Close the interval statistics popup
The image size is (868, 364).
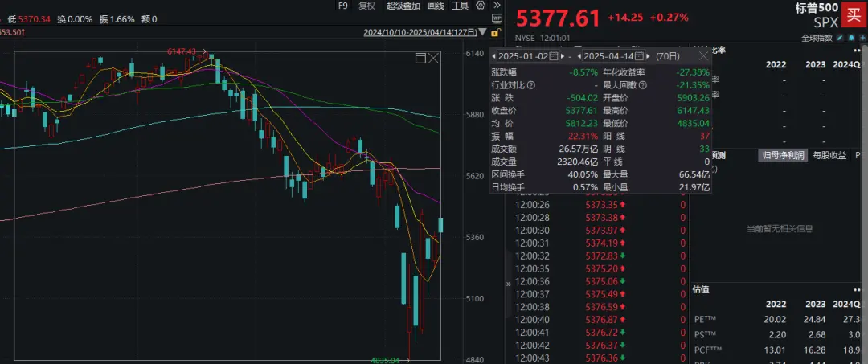pyautogui.click(x=703, y=57)
